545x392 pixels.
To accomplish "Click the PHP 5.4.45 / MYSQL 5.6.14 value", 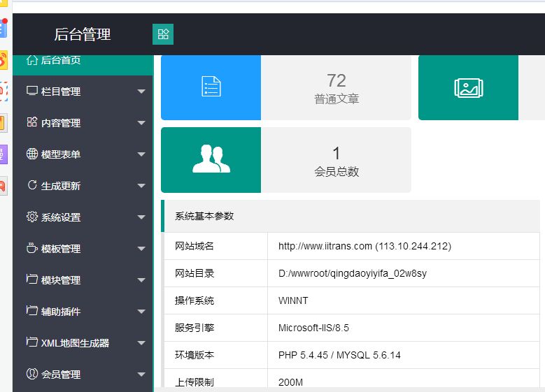I will 339,355.
